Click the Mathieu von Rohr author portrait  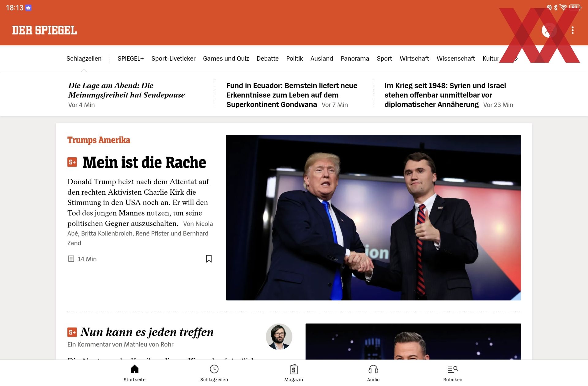click(x=279, y=337)
